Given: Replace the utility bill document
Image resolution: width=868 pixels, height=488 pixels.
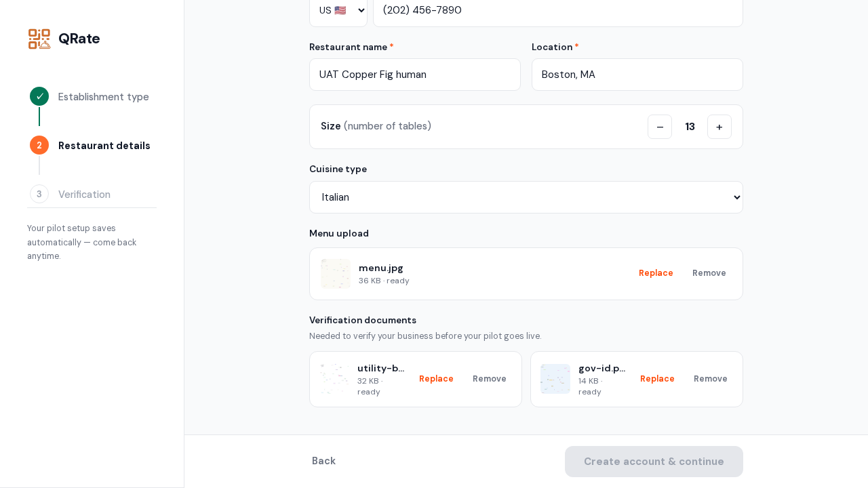Looking at the screenshot, I should pyautogui.click(x=436, y=379).
